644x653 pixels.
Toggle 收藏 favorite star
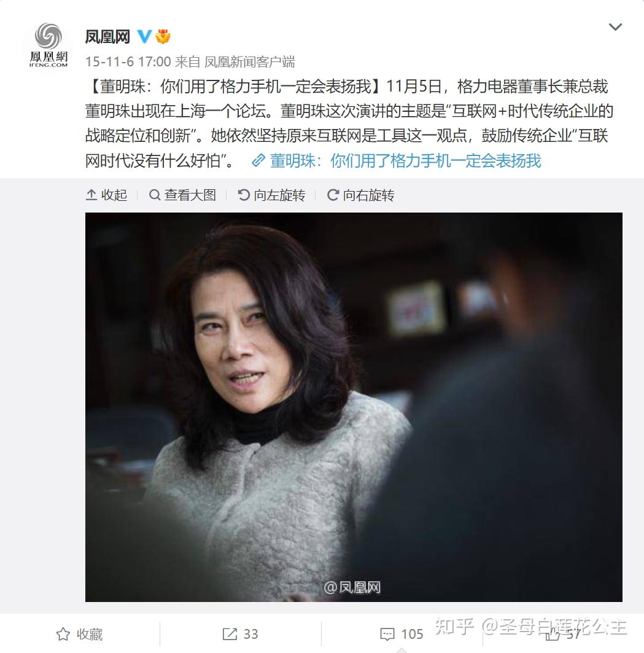(x=79, y=634)
